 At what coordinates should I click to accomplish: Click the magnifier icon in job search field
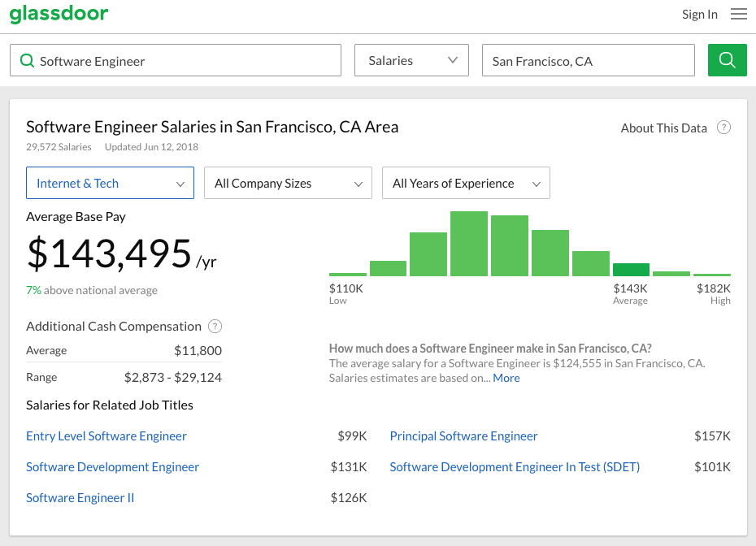pos(27,61)
